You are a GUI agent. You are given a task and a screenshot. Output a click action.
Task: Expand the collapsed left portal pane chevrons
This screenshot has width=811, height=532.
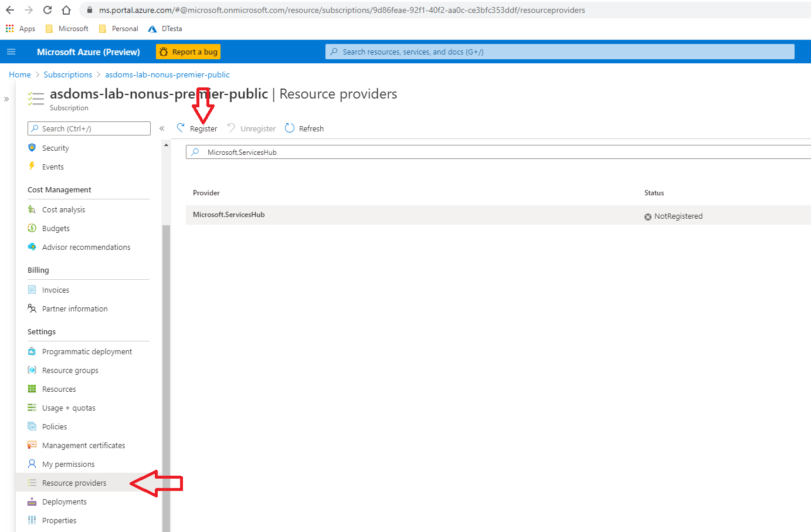(6, 99)
